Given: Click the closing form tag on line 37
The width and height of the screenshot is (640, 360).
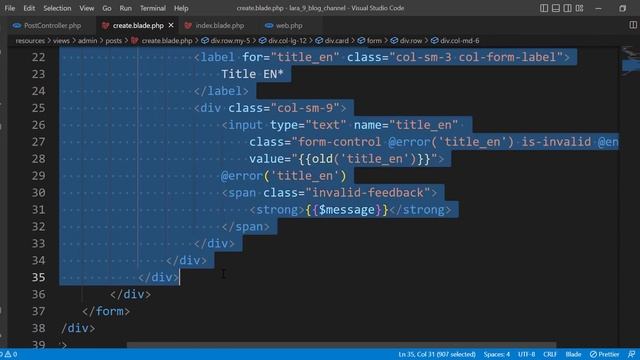Looking at the screenshot, I should pos(106,311).
